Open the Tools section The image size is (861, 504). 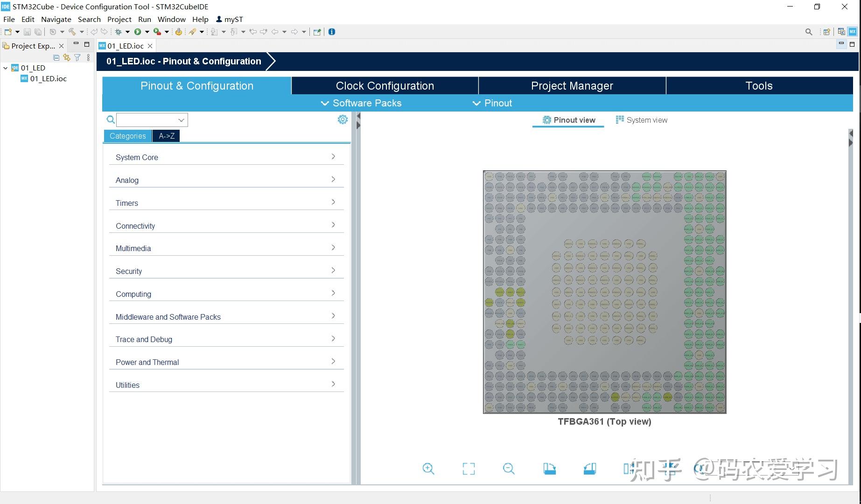pos(759,85)
